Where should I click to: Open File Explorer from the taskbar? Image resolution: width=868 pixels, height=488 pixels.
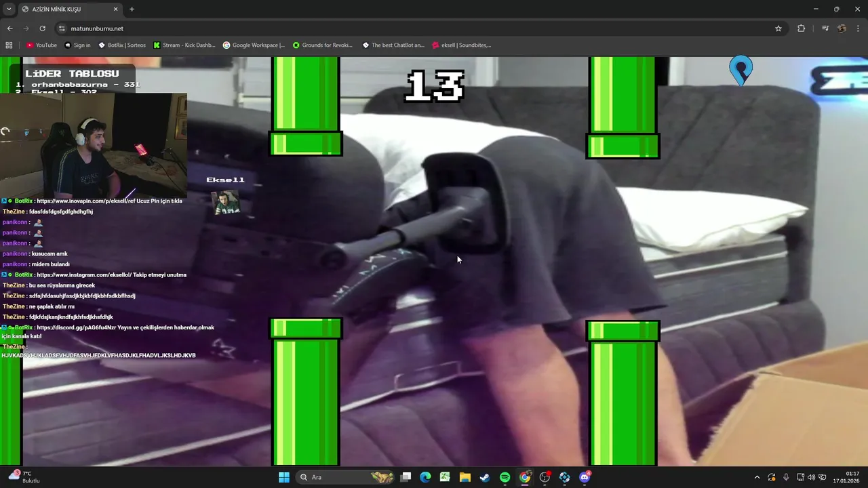[465, 477]
